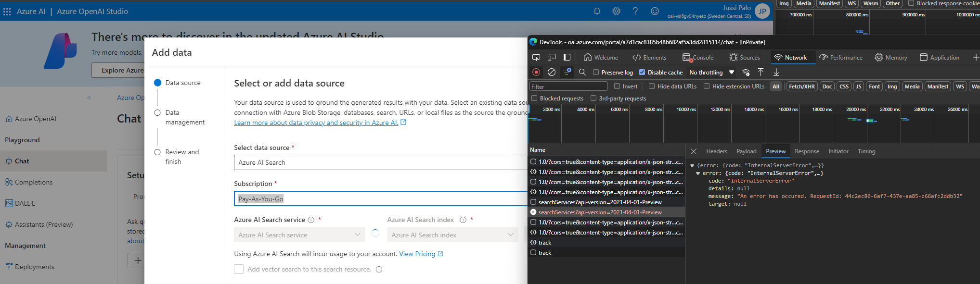The image size is (980, 284).
Task: Open Learn more about data privacy link
Action: pos(320,123)
